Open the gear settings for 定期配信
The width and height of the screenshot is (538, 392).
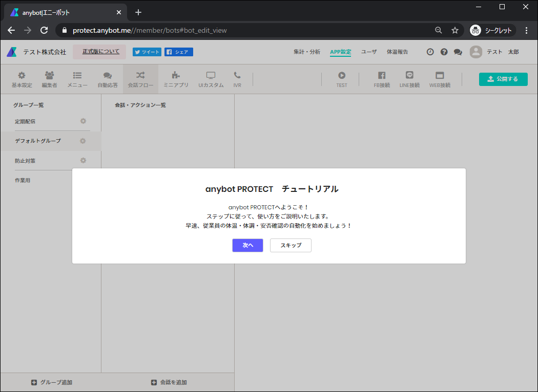82,121
